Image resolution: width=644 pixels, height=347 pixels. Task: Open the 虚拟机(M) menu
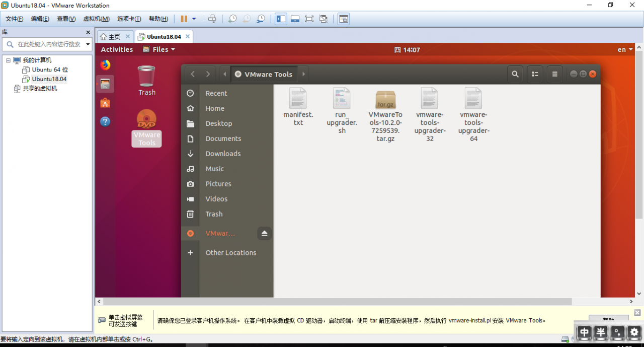click(x=96, y=19)
